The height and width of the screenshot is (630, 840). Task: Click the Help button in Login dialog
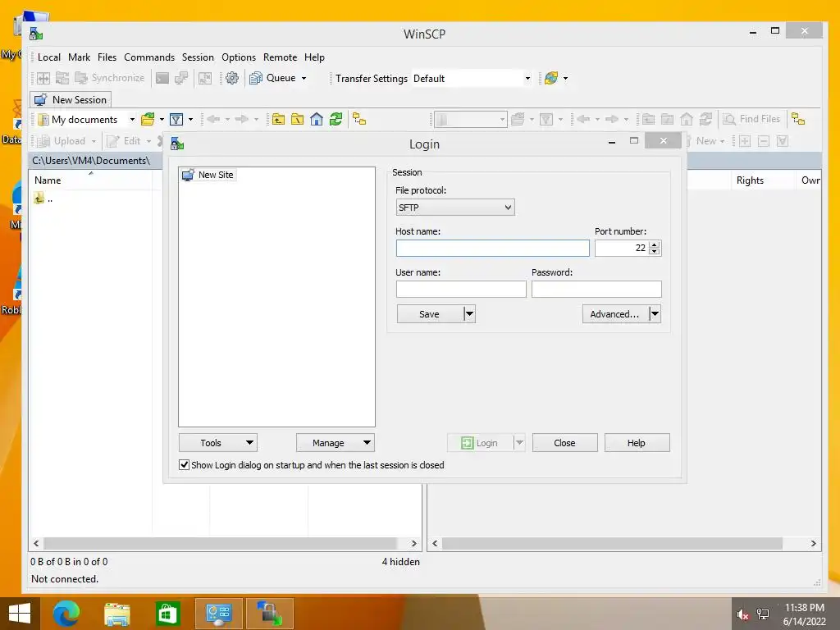click(637, 443)
